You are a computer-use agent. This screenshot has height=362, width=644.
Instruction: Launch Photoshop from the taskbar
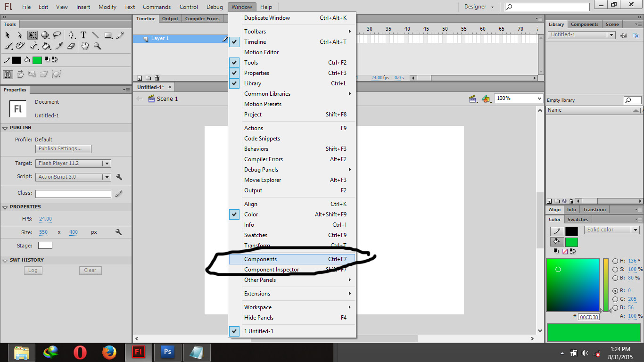click(167, 352)
